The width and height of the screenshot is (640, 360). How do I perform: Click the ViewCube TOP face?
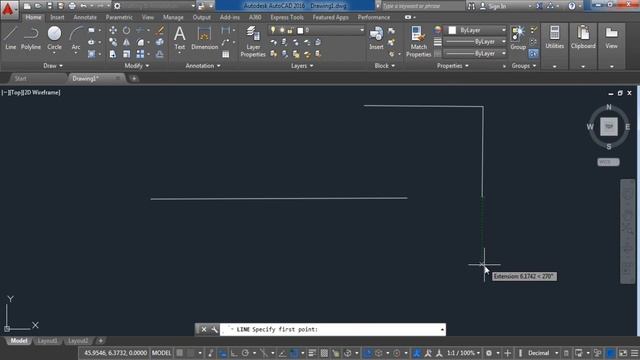point(609,127)
